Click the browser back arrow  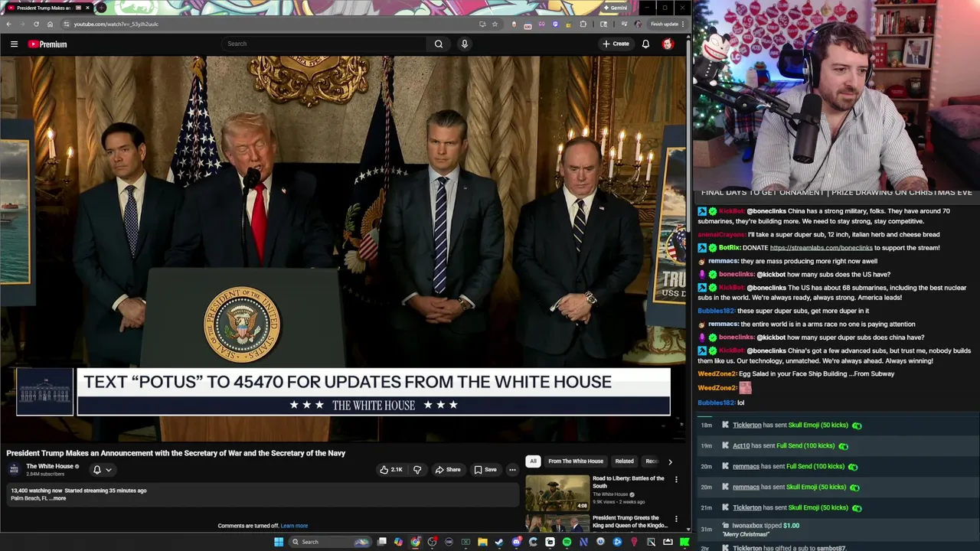[8, 24]
